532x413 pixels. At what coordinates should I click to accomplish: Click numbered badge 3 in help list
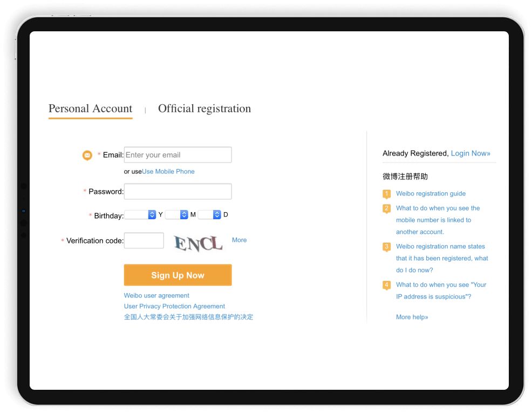pyautogui.click(x=386, y=247)
